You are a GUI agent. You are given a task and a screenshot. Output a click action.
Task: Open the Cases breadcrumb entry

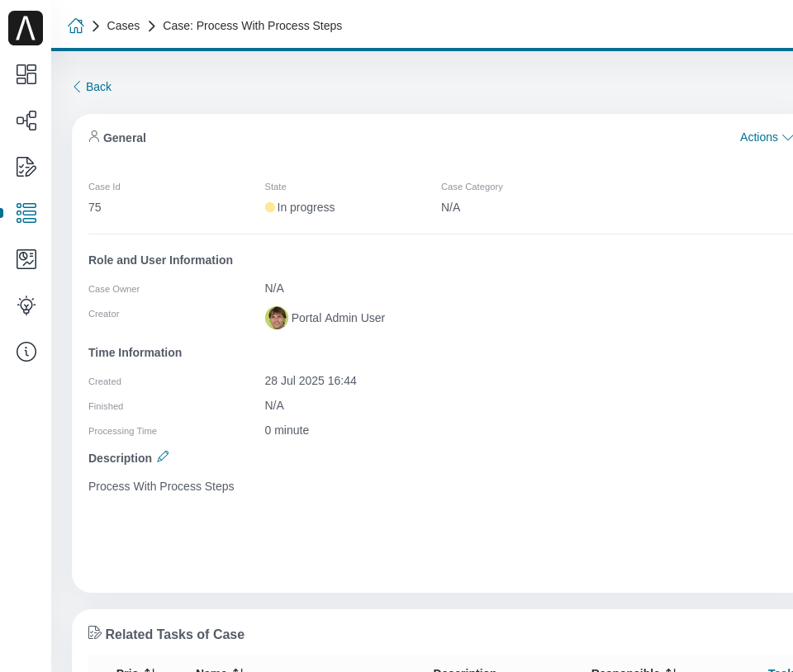[x=123, y=26]
